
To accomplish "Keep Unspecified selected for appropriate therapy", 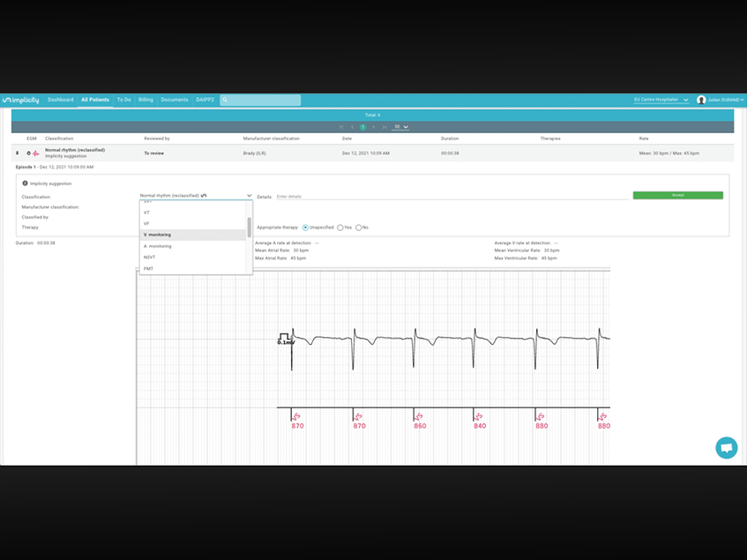I will tap(304, 228).
